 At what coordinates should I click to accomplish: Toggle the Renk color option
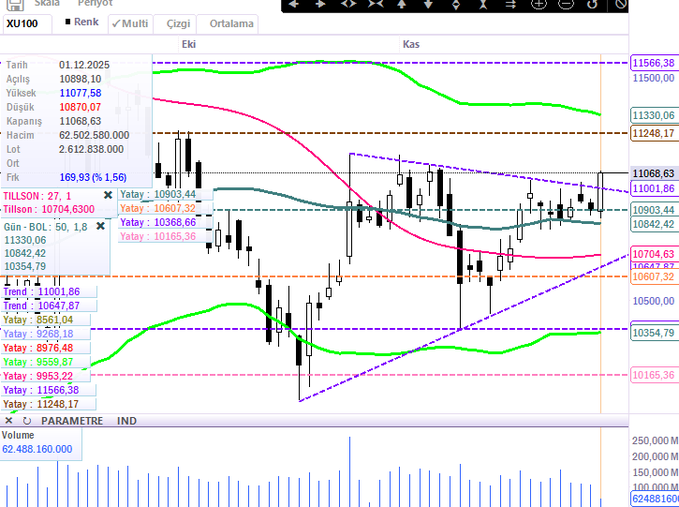click(82, 22)
